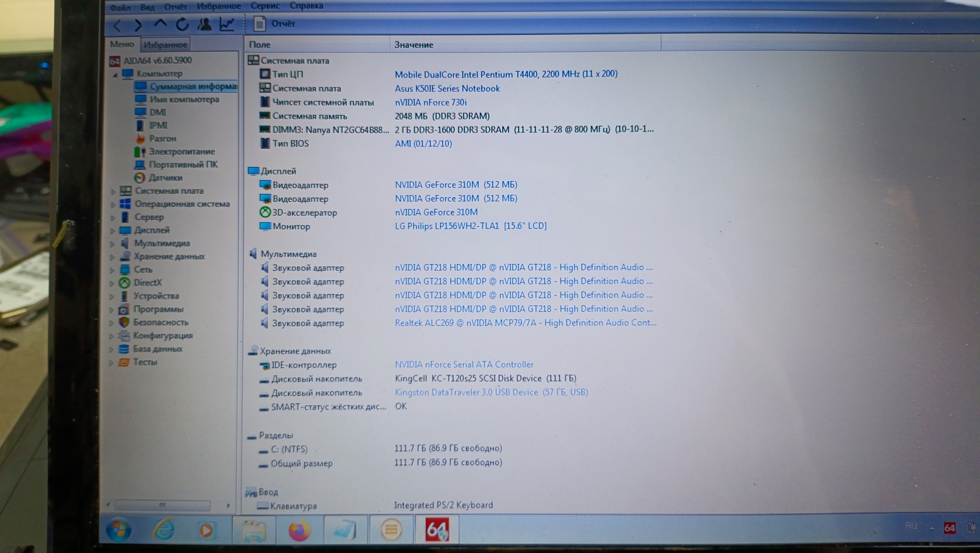Image resolution: width=980 pixels, height=553 pixels.
Task: Open AMI (01/12/10) BIOS link
Action: (x=423, y=144)
